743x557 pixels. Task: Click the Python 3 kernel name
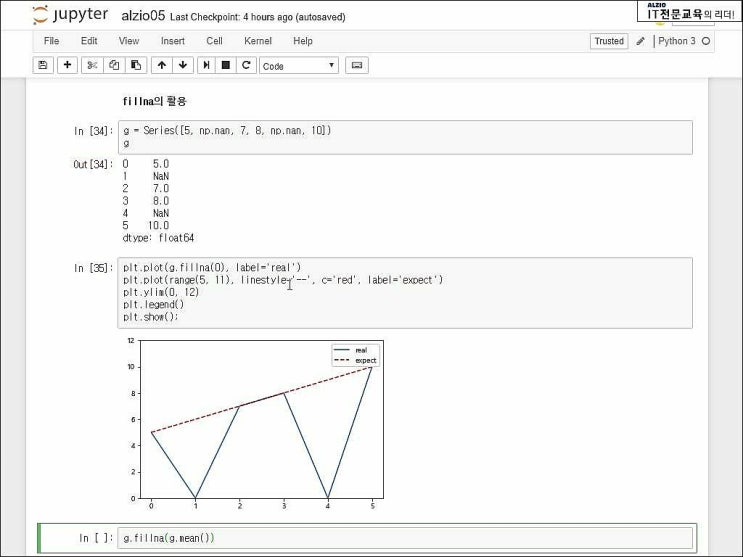(677, 41)
